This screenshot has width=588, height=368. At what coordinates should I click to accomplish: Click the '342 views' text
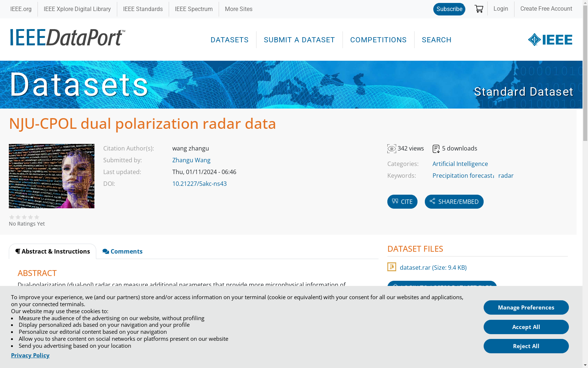[x=411, y=148]
